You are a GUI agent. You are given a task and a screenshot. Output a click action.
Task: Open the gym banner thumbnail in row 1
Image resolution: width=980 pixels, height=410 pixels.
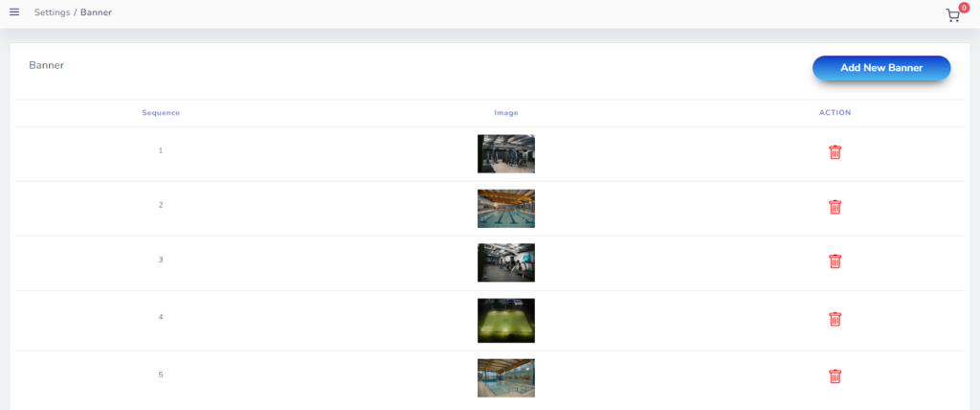[505, 153]
